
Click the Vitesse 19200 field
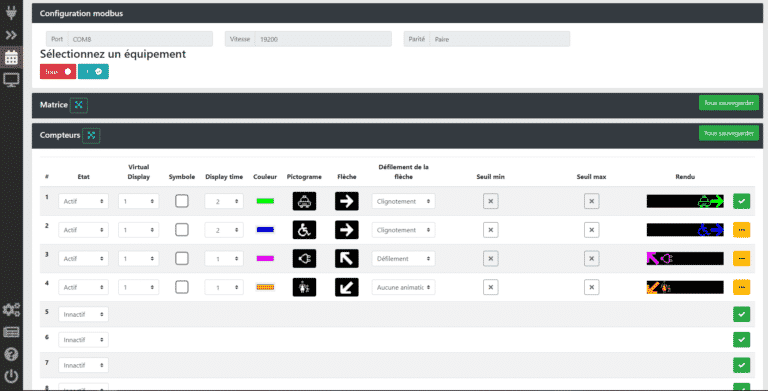click(308, 39)
